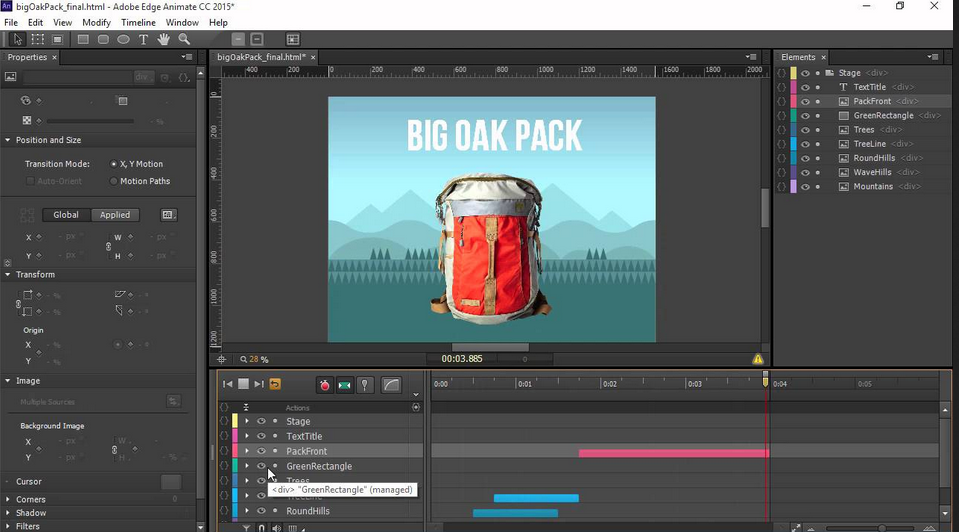959x532 pixels.
Task: Hide Trees in Elements panel
Action: [805, 130]
